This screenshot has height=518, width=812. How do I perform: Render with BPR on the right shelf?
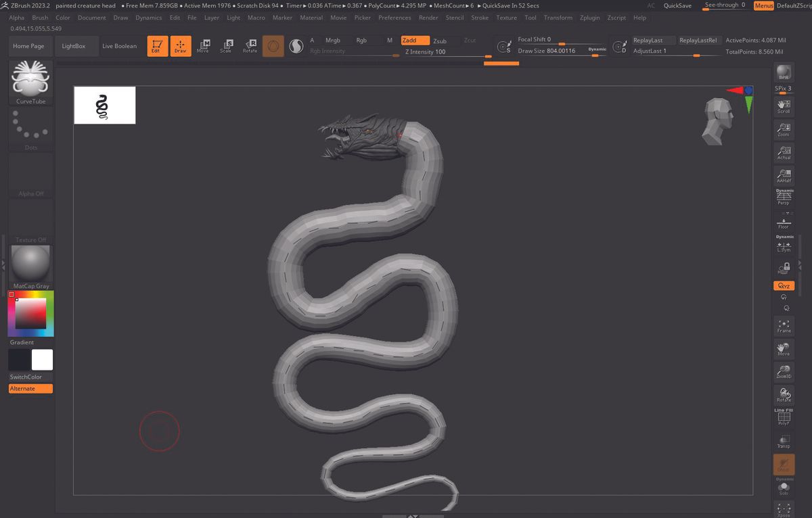click(x=783, y=71)
